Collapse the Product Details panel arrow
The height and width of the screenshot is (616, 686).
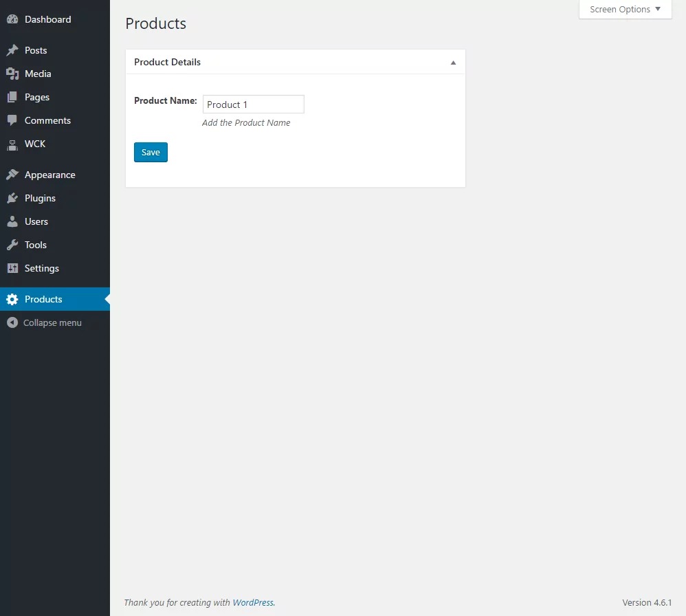[x=453, y=63]
